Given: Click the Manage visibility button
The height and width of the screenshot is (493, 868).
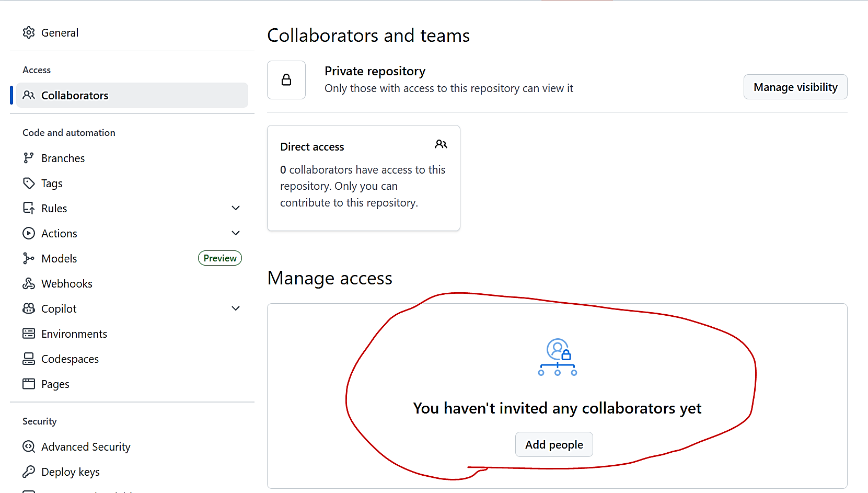Looking at the screenshot, I should coord(795,87).
